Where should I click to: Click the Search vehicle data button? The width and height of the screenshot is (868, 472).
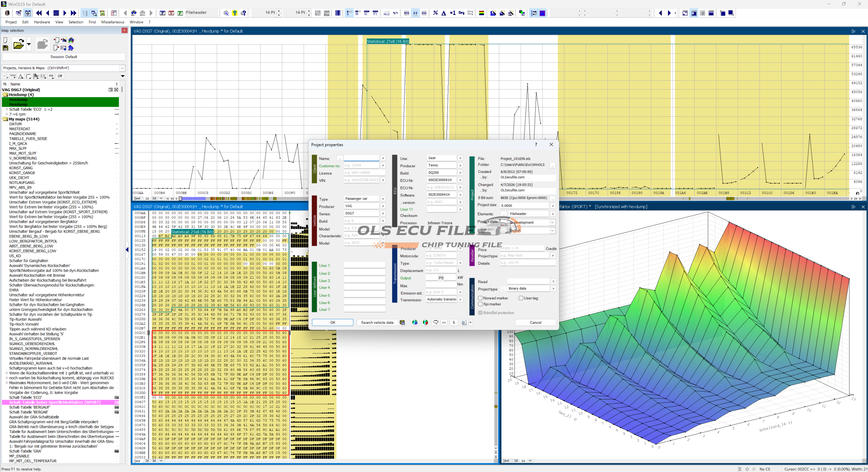pyautogui.click(x=377, y=322)
